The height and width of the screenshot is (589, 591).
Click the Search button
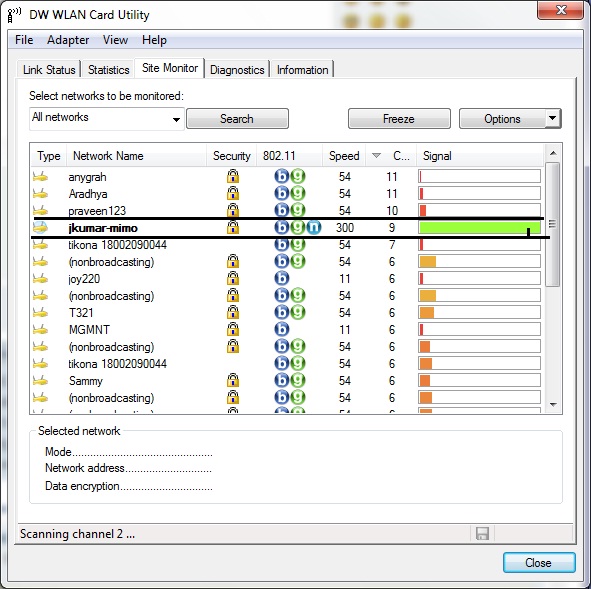[237, 119]
